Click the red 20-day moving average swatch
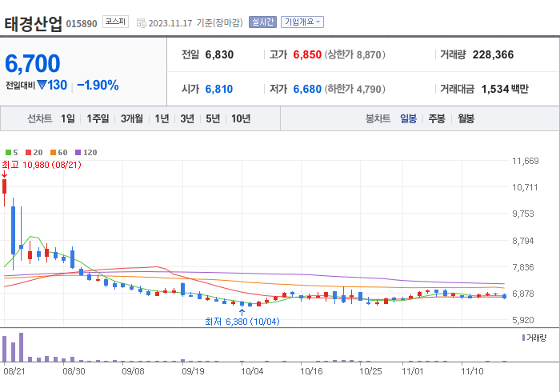This screenshot has width=560, height=392. 29,153
